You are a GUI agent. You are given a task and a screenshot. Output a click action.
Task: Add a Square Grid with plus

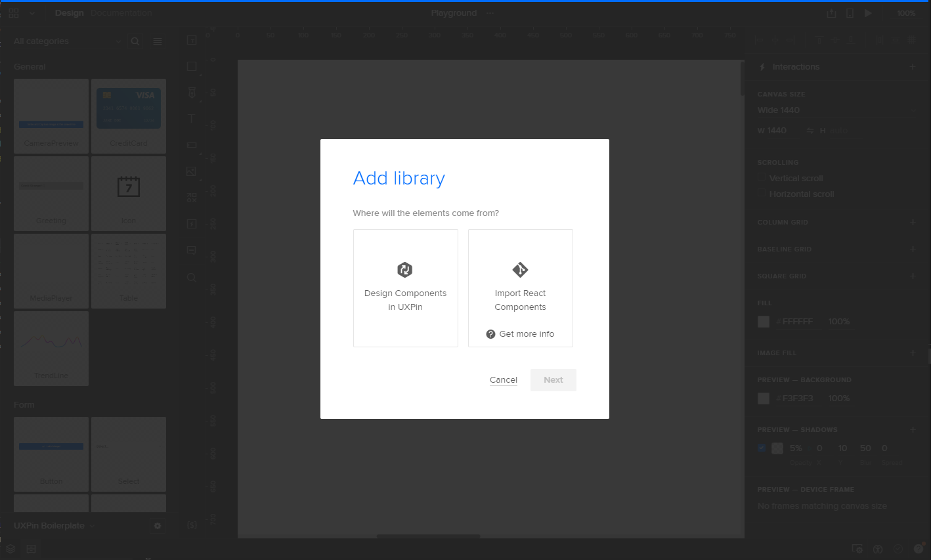point(913,276)
